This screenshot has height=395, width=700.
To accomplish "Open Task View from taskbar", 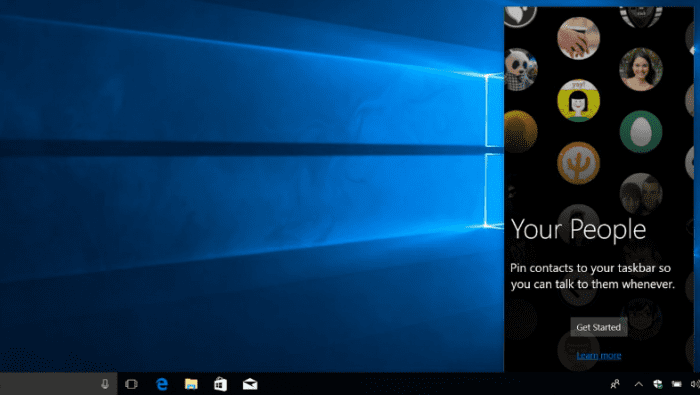I will tap(131, 384).
